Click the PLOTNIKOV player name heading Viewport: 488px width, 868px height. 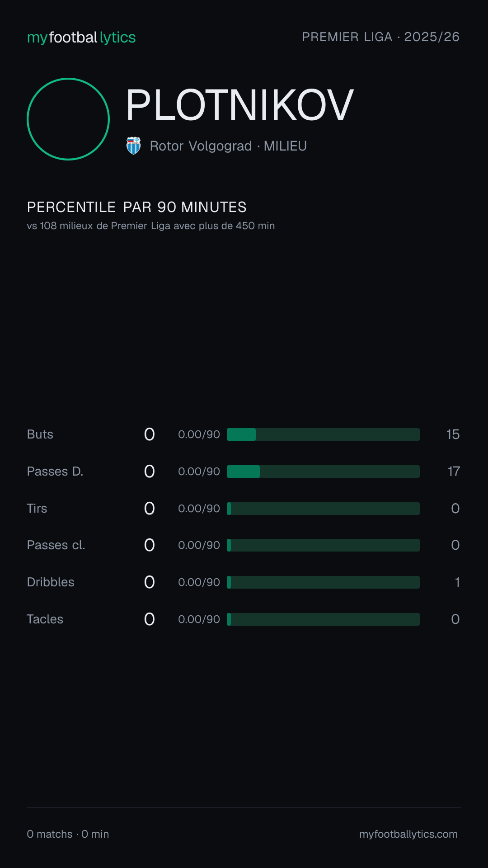[x=240, y=105]
